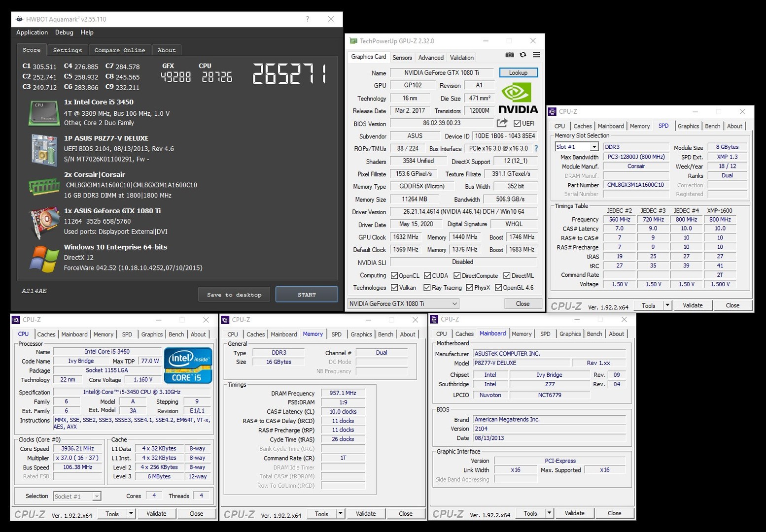Expand Tools dropdown arrow in Memory window
Image resolution: width=766 pixels, height=532 pixels.
(341, 513)
